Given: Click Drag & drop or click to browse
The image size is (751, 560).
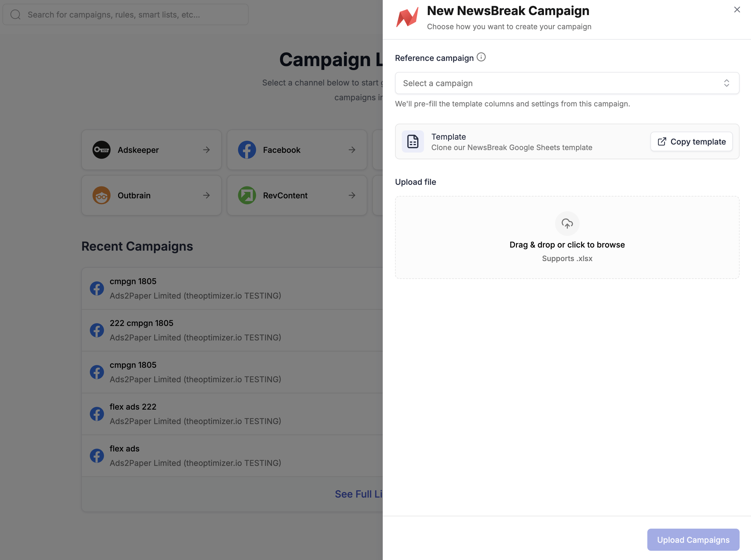Looking at the screenshot, I should click(x=567, y=245).
